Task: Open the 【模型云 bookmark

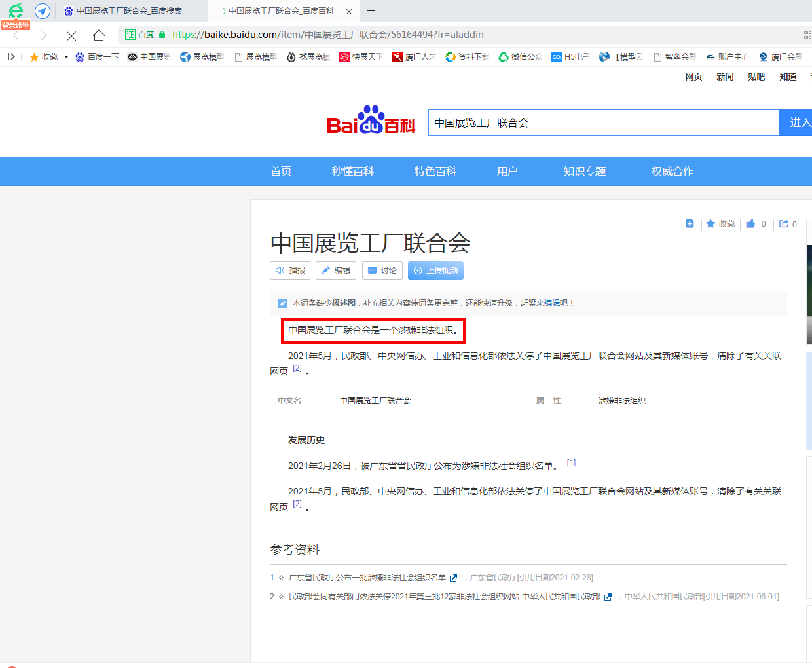Action: pyautogui.click(x=621, y=57)
